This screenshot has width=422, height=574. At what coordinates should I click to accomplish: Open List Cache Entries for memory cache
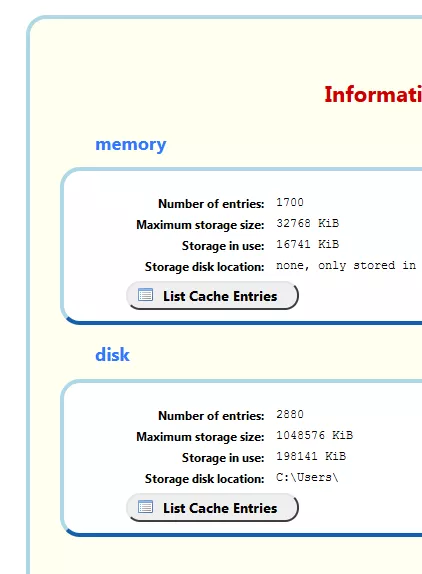212,295
